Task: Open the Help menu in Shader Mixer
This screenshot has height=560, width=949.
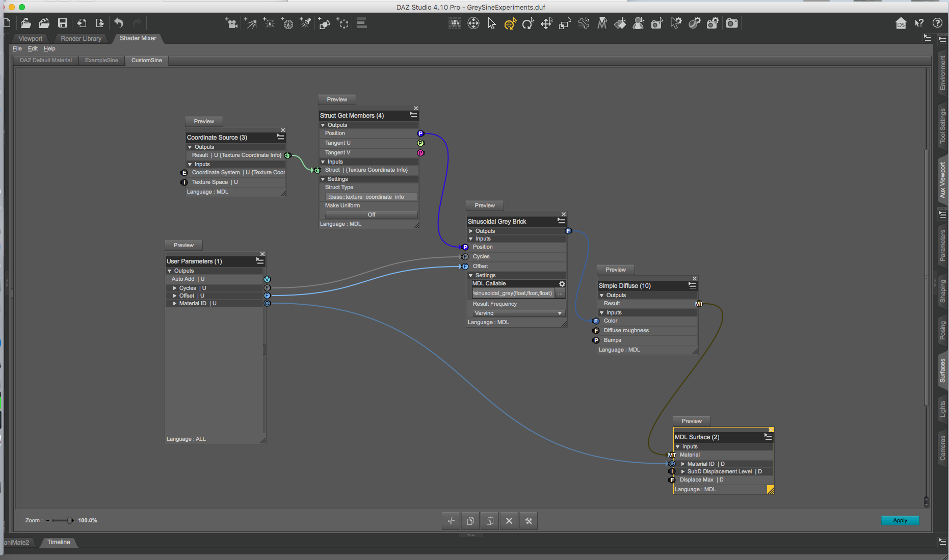Action: tap(49, 48)
